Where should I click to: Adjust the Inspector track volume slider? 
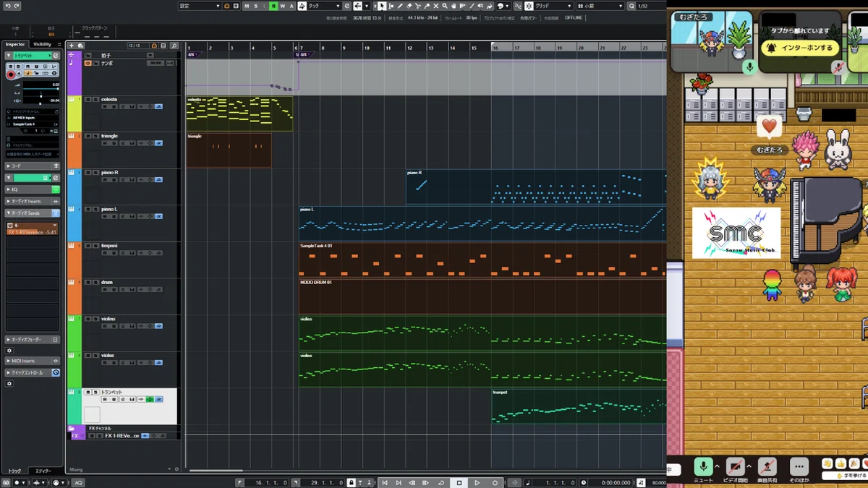coord(41,89)
